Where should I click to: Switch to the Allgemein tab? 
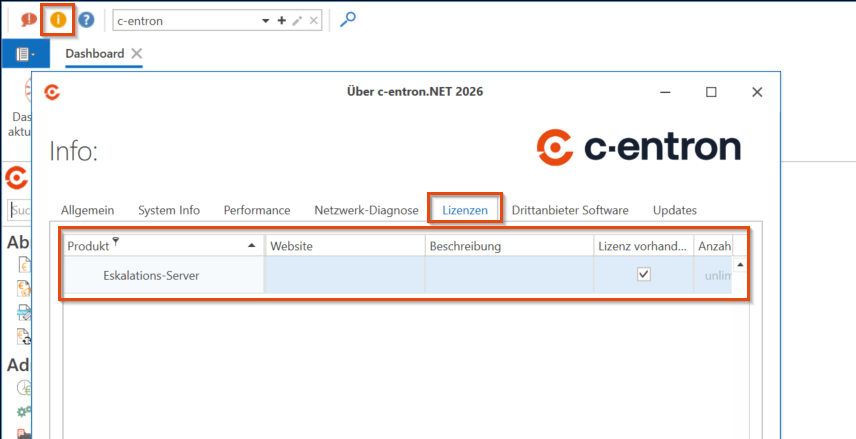[87, 210]
